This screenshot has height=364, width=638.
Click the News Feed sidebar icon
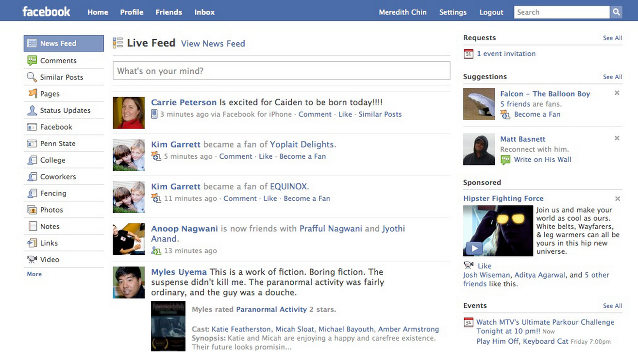(32, 43)
